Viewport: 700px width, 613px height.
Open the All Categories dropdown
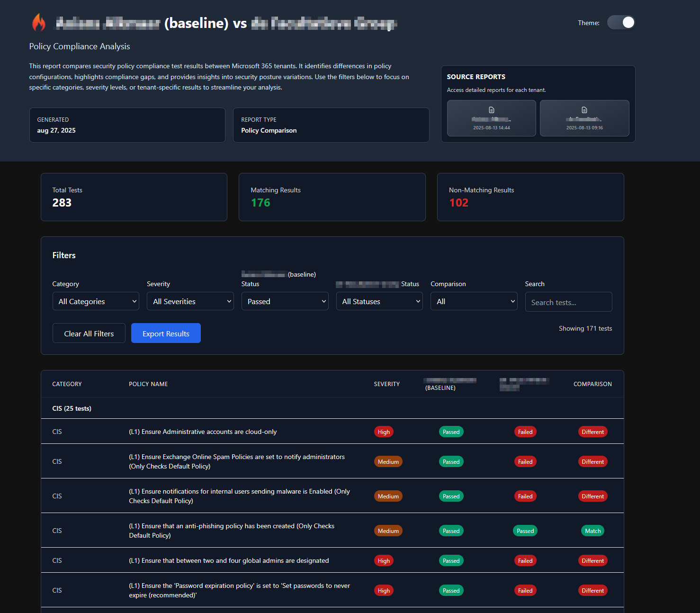tap(96, 301)
